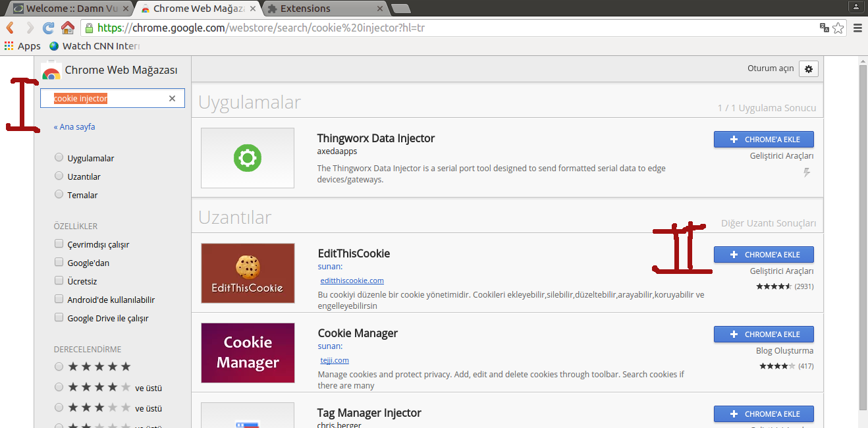Select the Uygulamalar radio filter

click(x=59, y=158)
